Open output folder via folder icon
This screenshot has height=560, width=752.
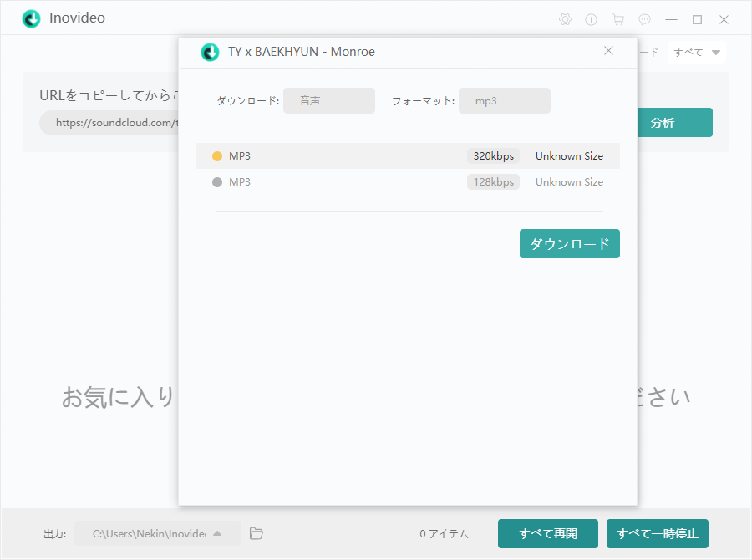pos(257,533)
